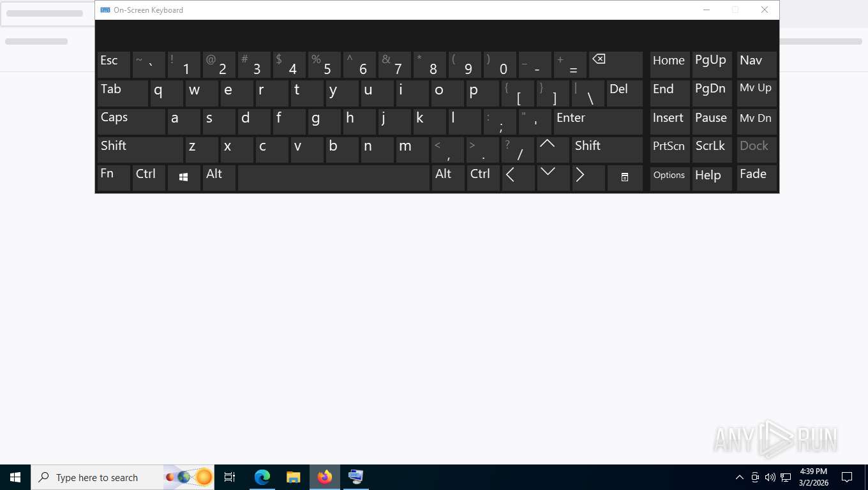Screen dimensions: 868x490
Task: Click the Mv Up key
Action: click(757, 93)
